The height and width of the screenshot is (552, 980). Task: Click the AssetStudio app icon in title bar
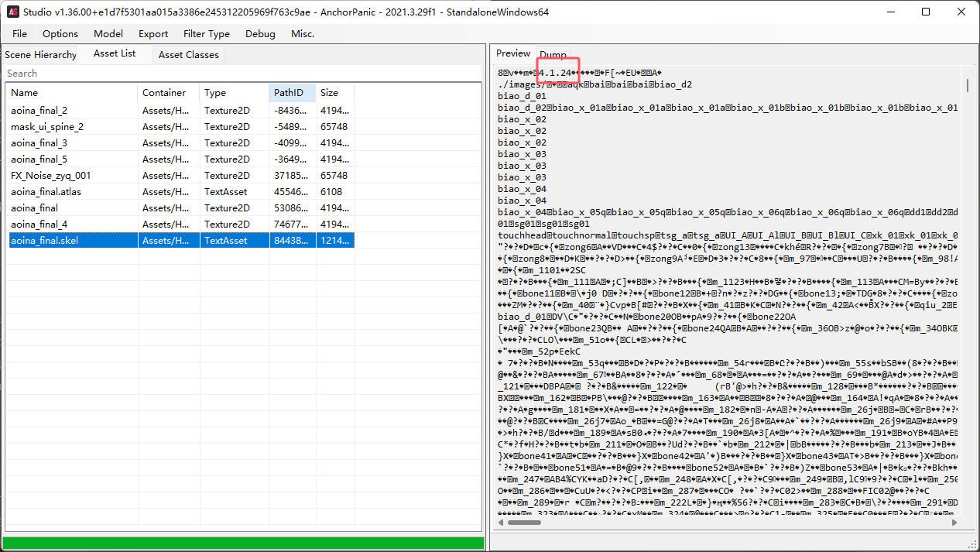pyautogui.click(x=13, y=12)
